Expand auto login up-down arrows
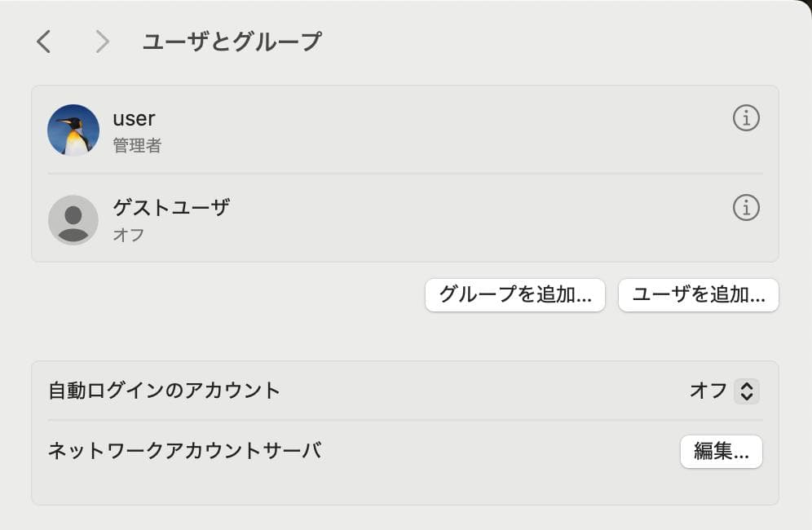Image resolution: width=812 pixels, height=530 pixels. click(746, 391)
